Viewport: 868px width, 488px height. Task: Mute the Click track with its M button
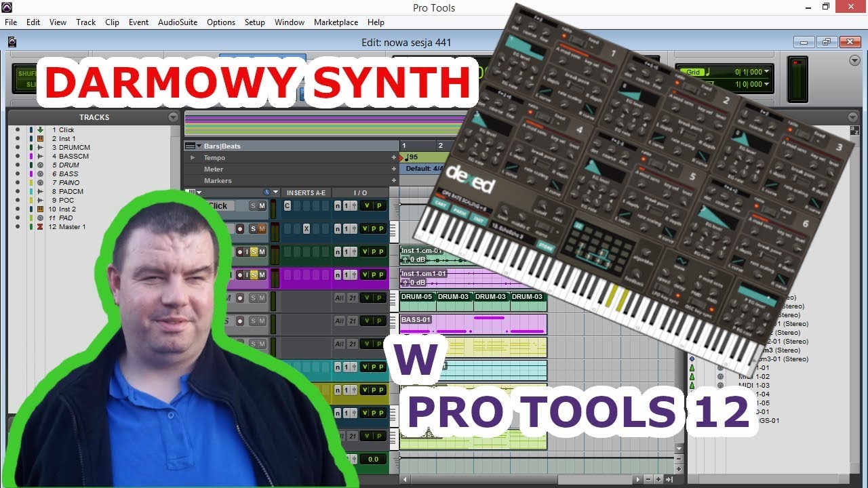pyautogui.click(x=262, y=205)
